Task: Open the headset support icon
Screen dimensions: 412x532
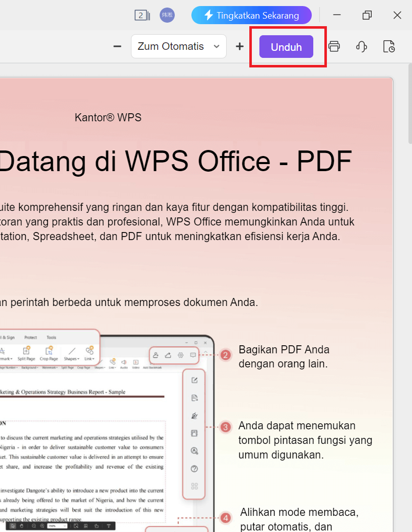Action: pyautogui.click(x=362, y=46)
